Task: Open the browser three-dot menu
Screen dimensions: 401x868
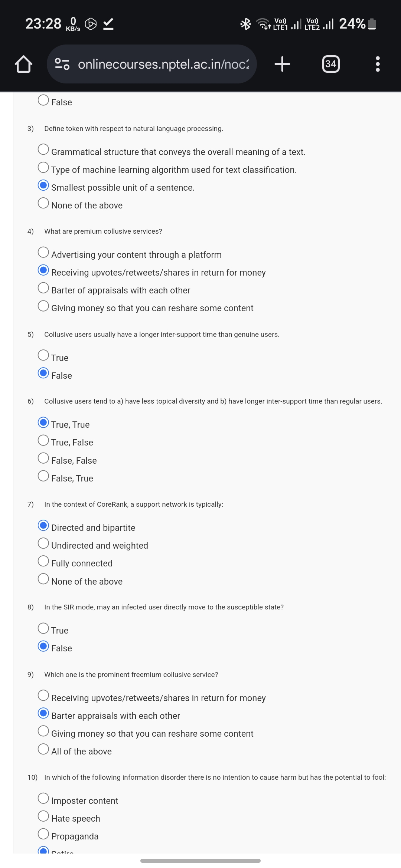Action: pyautogui.click(x=378, y=64)
